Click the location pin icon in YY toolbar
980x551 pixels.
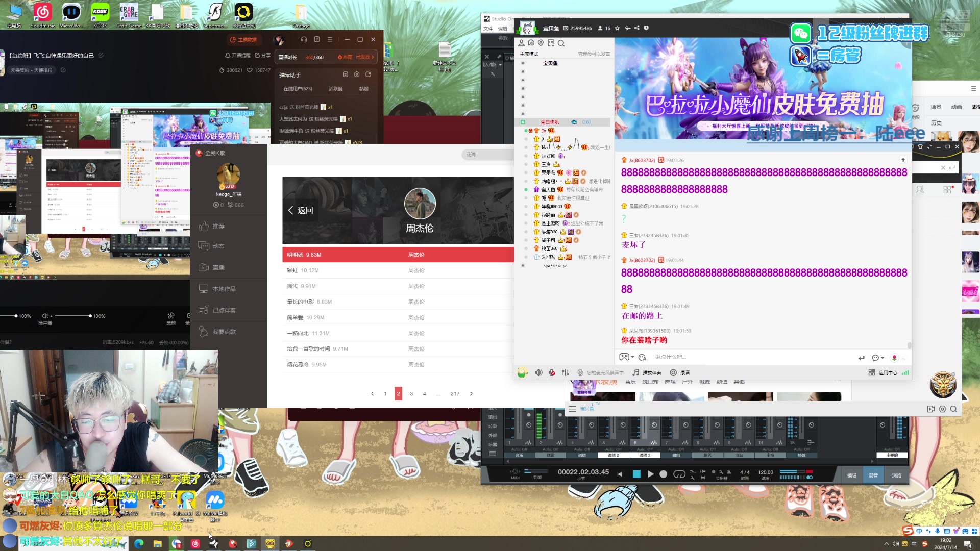541,43
